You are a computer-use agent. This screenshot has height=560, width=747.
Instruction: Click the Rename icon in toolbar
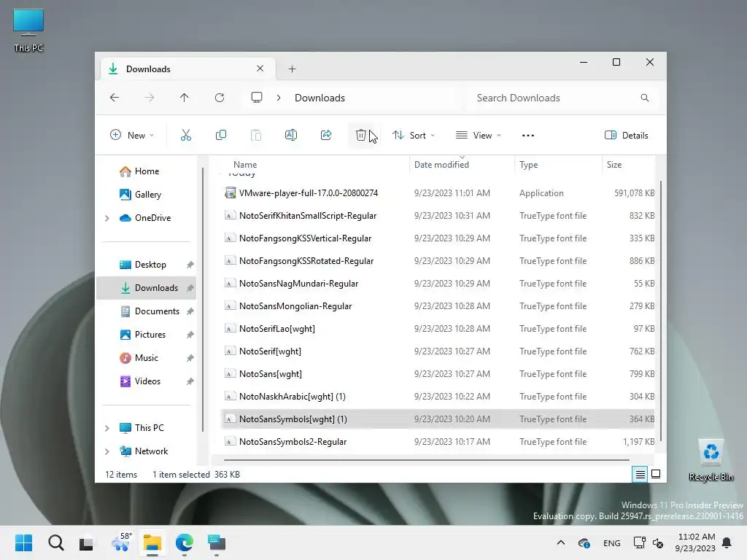(290, 135)
